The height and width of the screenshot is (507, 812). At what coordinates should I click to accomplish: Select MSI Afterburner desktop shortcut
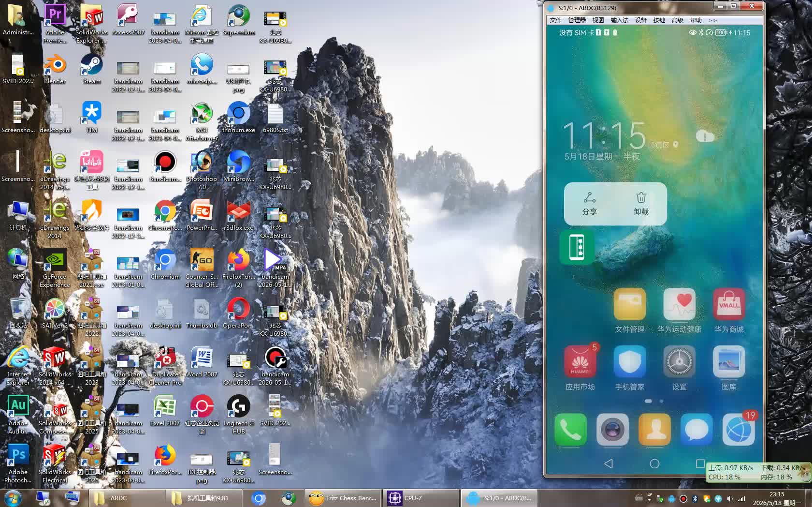202,121
